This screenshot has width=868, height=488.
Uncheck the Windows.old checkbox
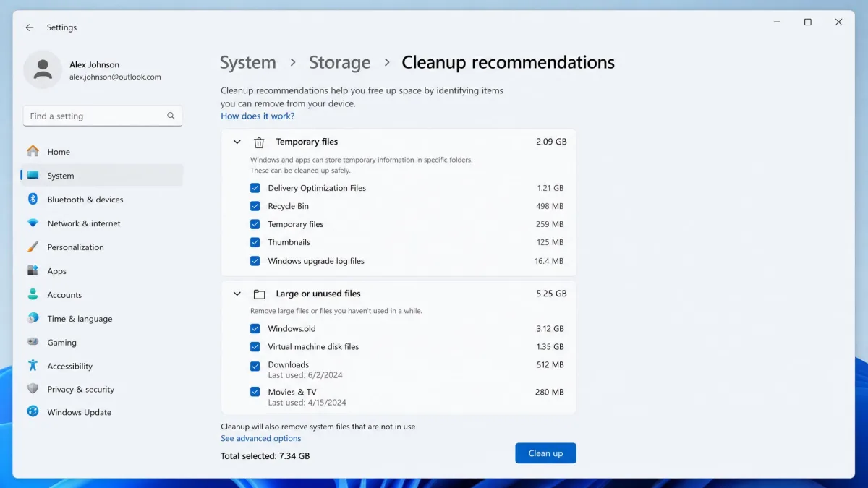255,328
